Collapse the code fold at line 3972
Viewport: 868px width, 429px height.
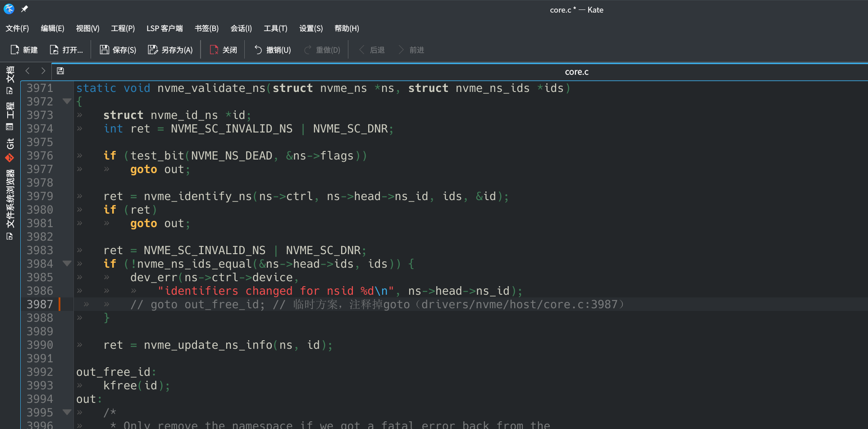(x=67, y=101)
